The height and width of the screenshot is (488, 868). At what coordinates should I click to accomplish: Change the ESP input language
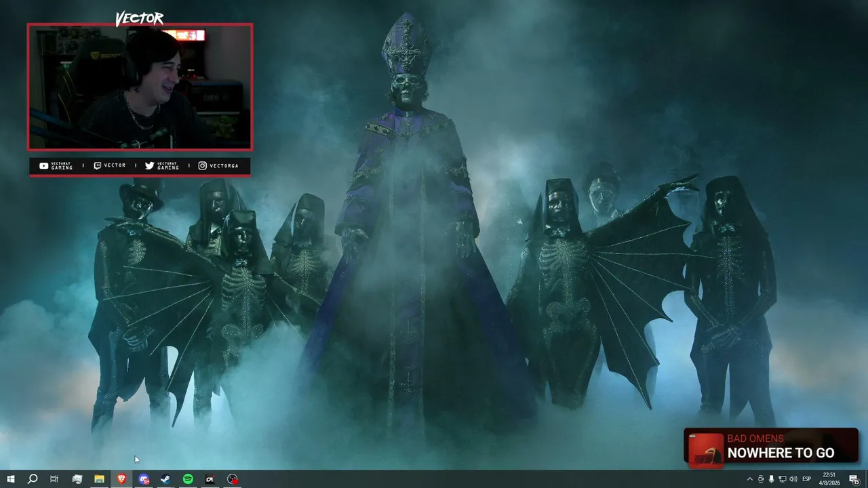click(807, 479)
